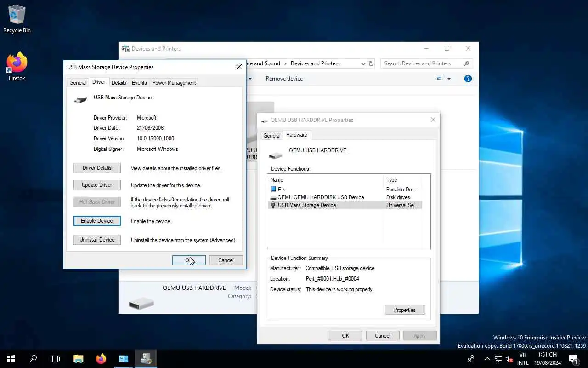
Task: Show hidden system tray icons
Action: [487, 359]
